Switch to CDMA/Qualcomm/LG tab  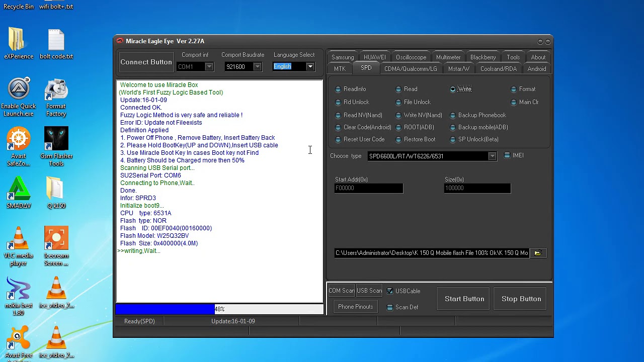411,69
